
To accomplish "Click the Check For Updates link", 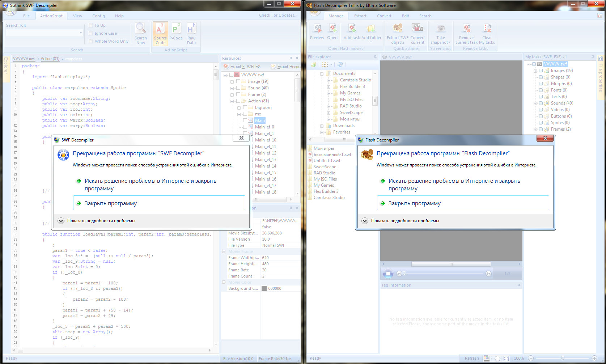I will [x=278, y=15].
